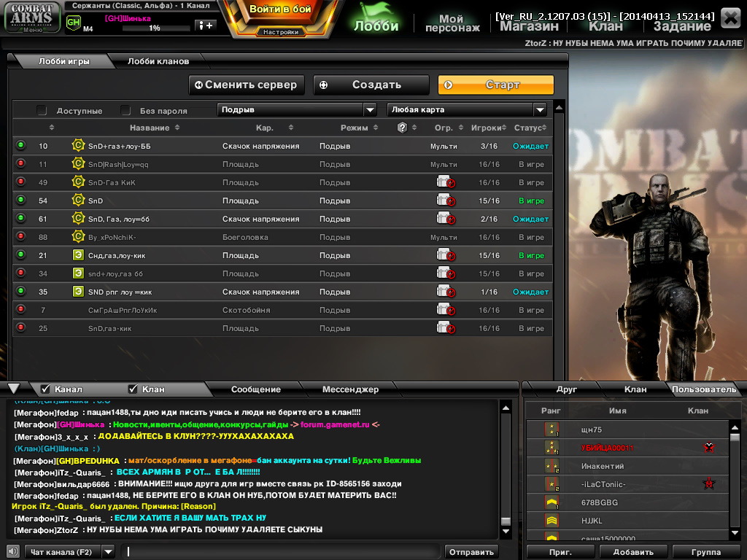Click the experience progress bar showing 1%
This screenshot has width=747, height=560.
coord(156,28)
